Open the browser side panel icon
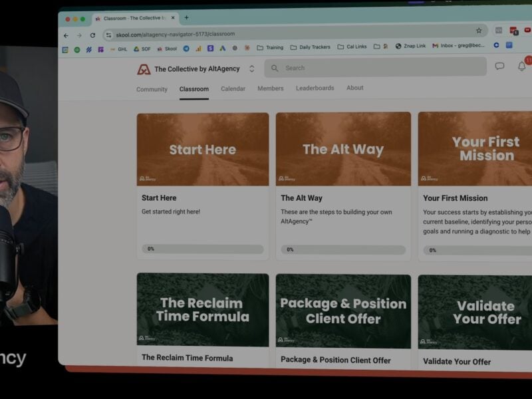 pos(498,30)
